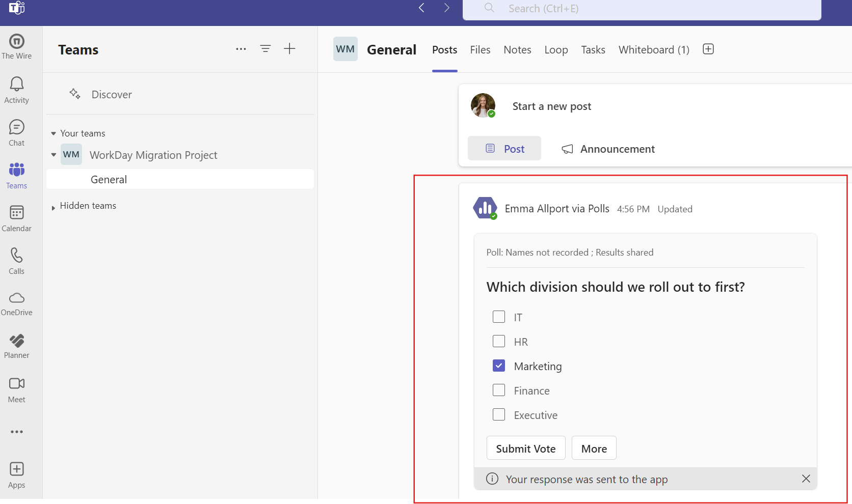
Task: Click Submit Vote button
Action: [526, 448]
